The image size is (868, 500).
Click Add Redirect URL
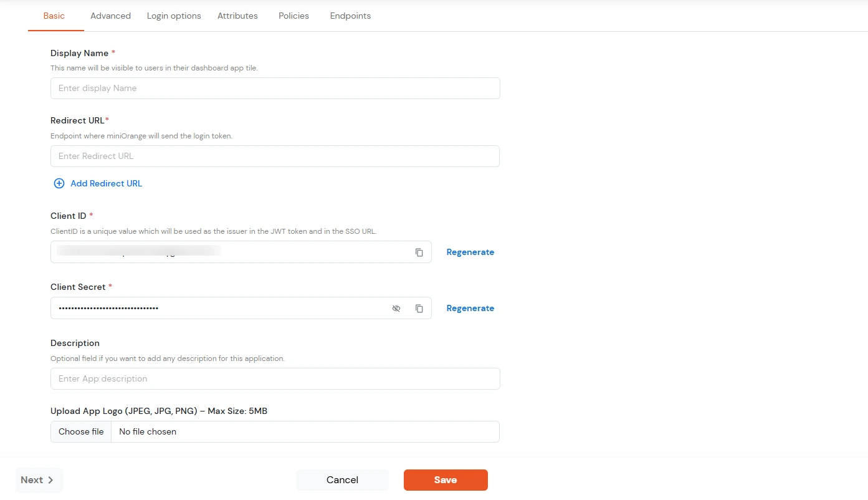tap(106, 183)
